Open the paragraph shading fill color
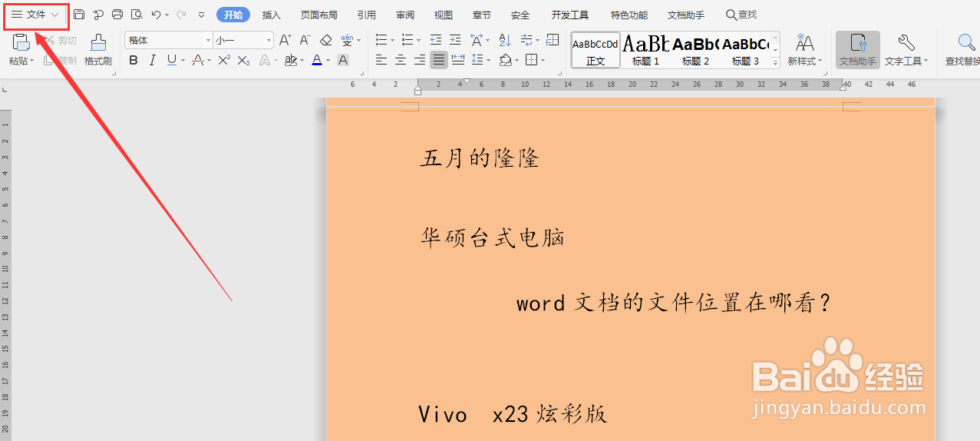The image size is (980, 441). click(508, 60)
